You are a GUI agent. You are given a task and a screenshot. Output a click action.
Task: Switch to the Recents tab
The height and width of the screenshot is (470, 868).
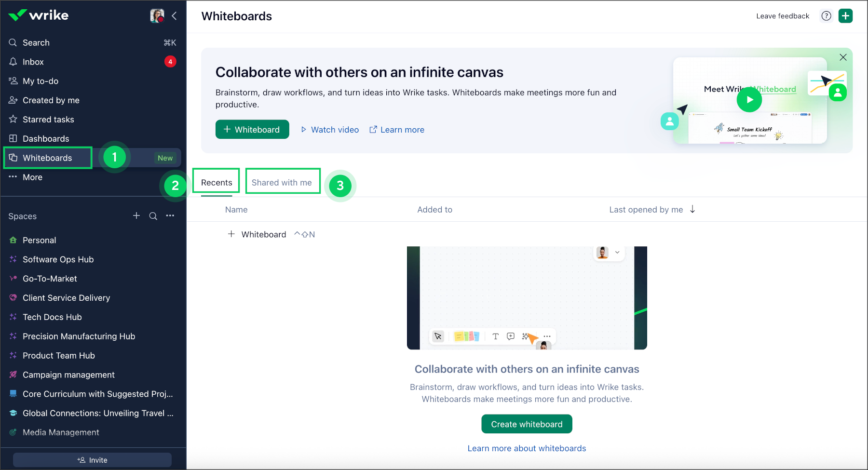(x=217, y=183)
